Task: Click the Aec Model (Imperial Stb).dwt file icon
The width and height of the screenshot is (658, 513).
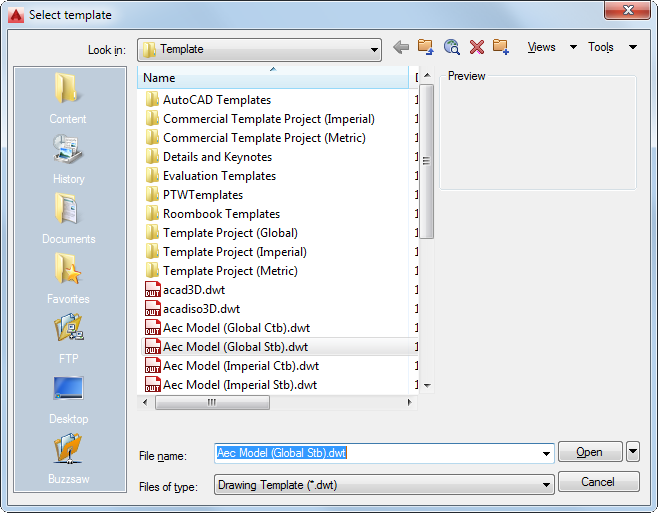Action: tap(152, 385)
